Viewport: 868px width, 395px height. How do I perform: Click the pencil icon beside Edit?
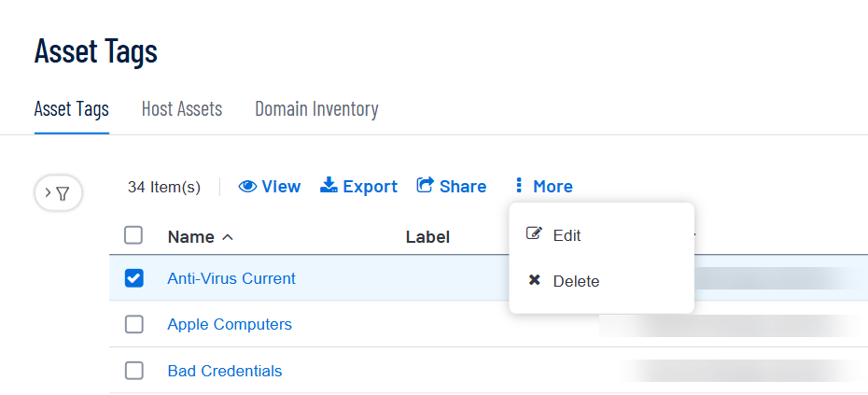[534, 233]
